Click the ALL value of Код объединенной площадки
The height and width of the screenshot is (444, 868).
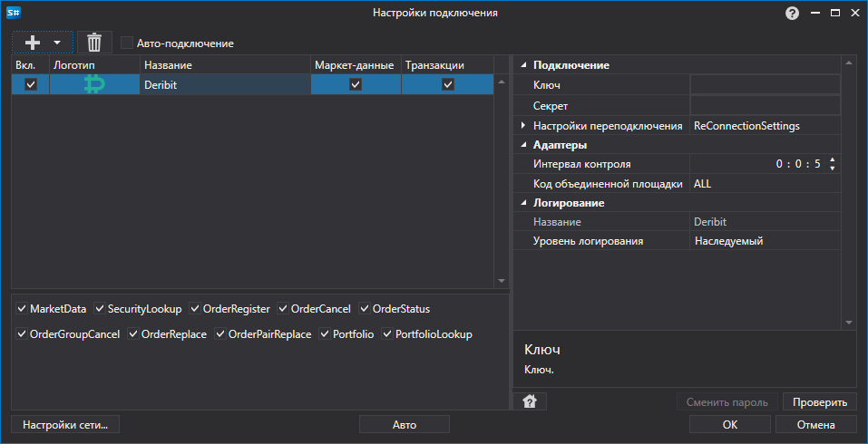pyautogui.click(x=703, y=184)
